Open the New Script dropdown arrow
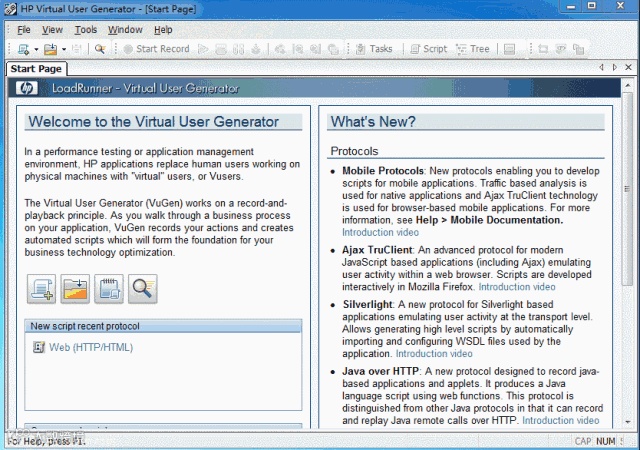 pos(36,49)
